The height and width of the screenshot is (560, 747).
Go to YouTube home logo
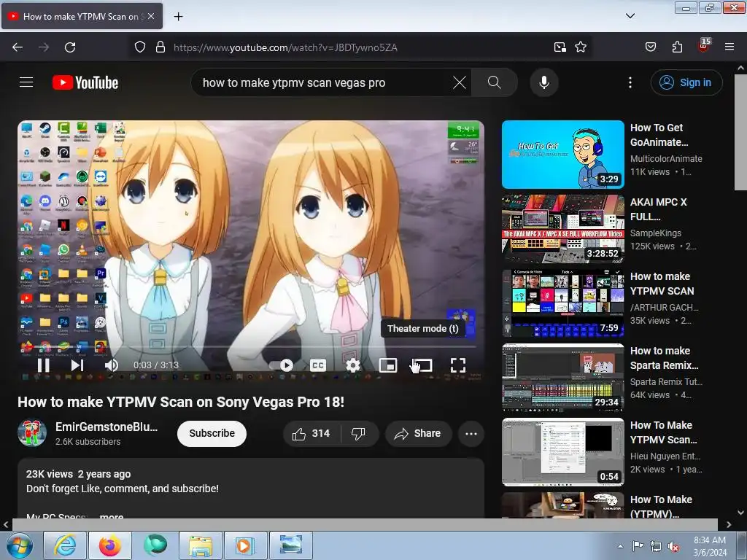coord(85,82)
